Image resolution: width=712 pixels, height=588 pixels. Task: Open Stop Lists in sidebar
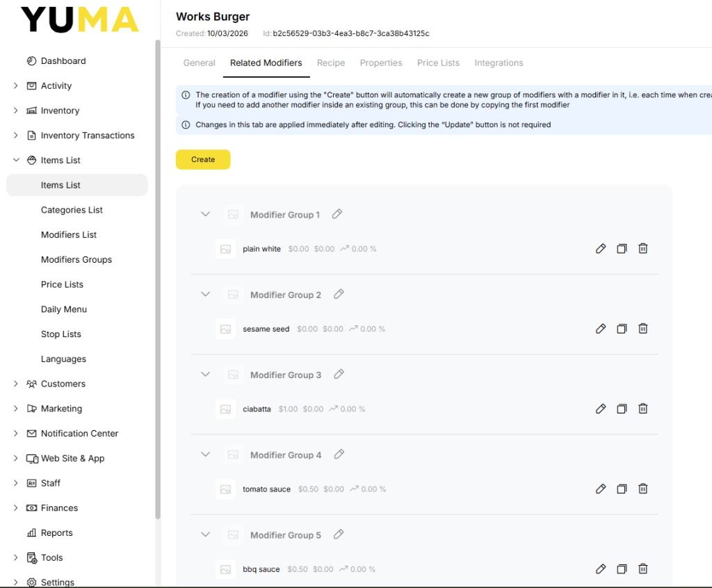(x=61, y=334)
